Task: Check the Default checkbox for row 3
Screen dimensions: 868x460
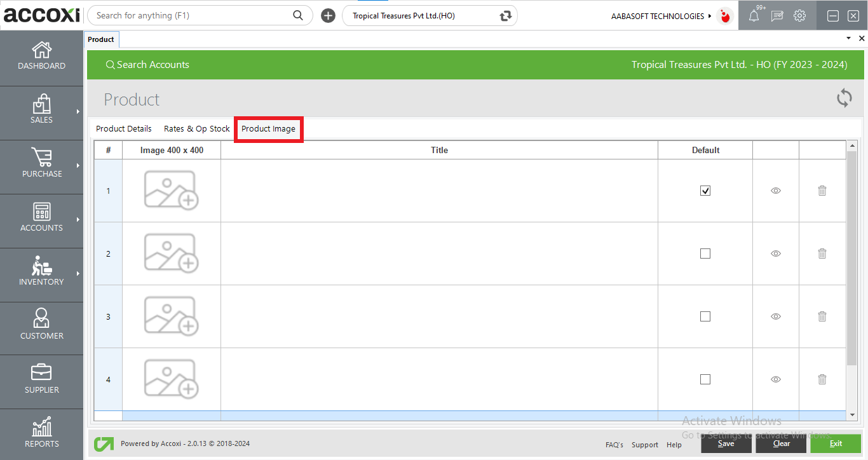Action: (705, 316)
